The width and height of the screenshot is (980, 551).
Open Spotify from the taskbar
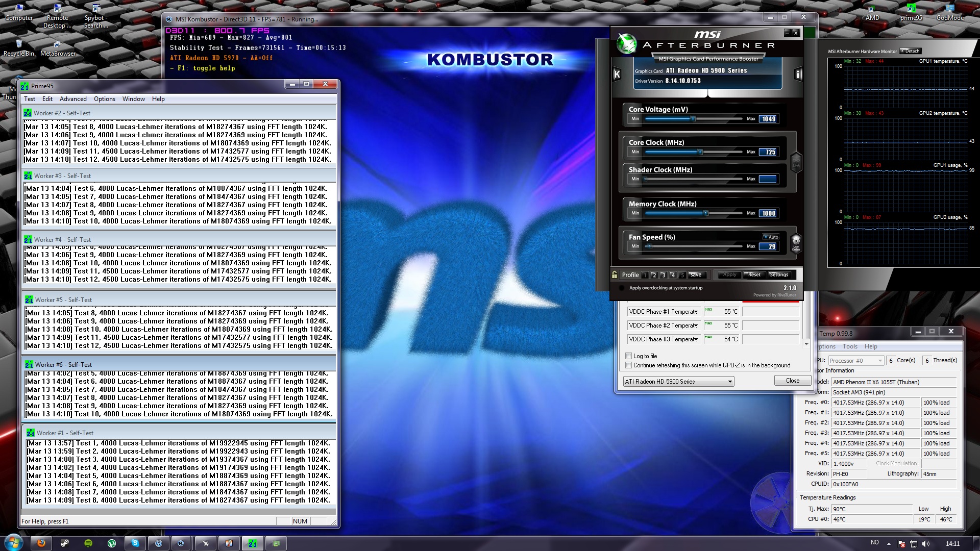click(x=88, y=543)
